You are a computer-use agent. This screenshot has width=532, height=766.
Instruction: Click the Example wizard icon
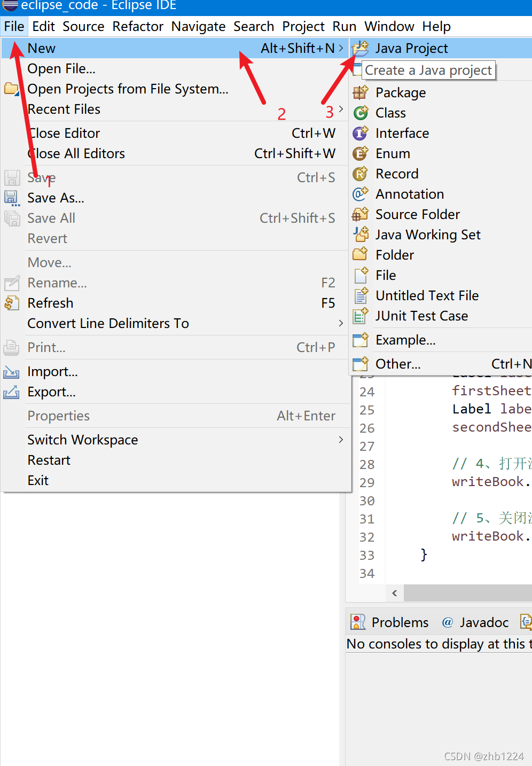[361, 340]
